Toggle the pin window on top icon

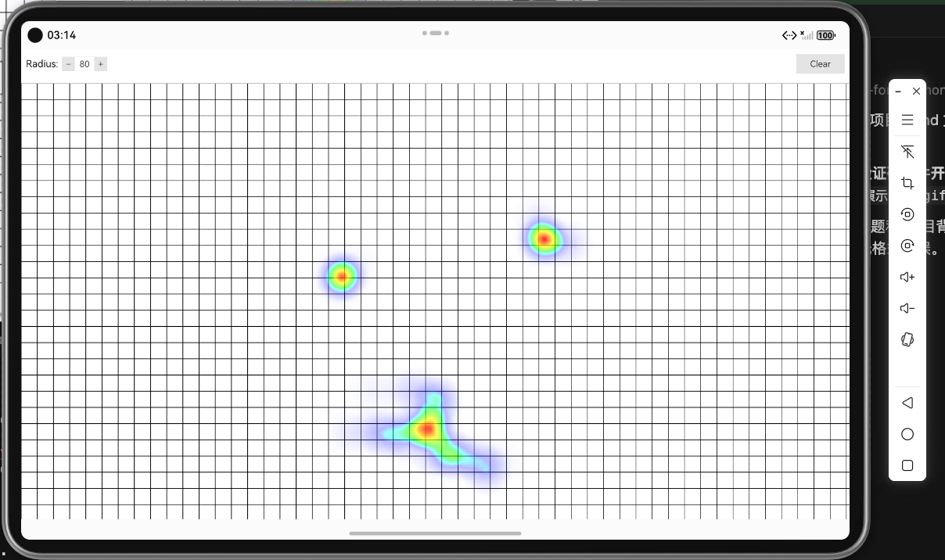[x=907, y=152]
